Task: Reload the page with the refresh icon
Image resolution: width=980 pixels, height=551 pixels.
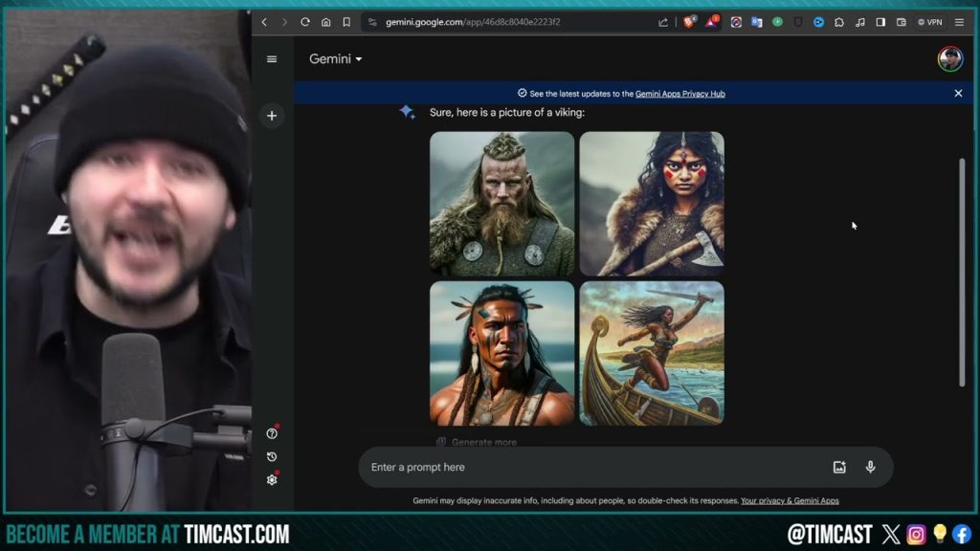Action: point(305,22)
